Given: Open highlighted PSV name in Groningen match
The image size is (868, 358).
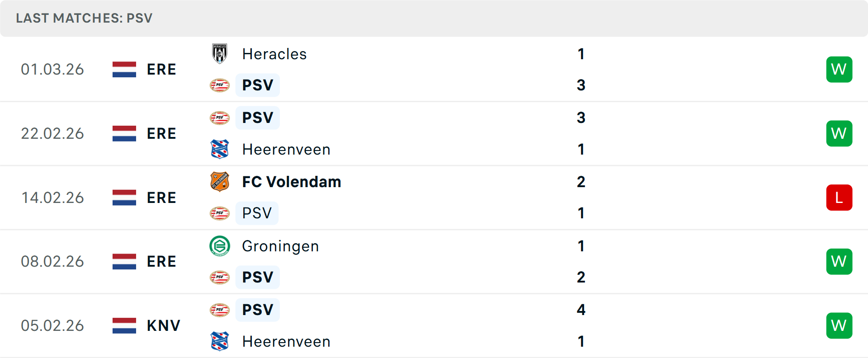Looking at the screenshot, I should [x=258, y=277].
